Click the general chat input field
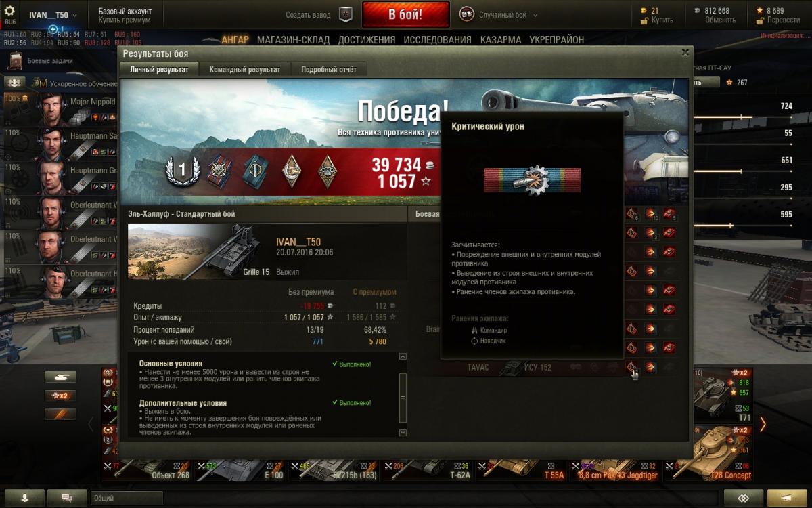Viewport: 812px width, 508px height. 127,498
